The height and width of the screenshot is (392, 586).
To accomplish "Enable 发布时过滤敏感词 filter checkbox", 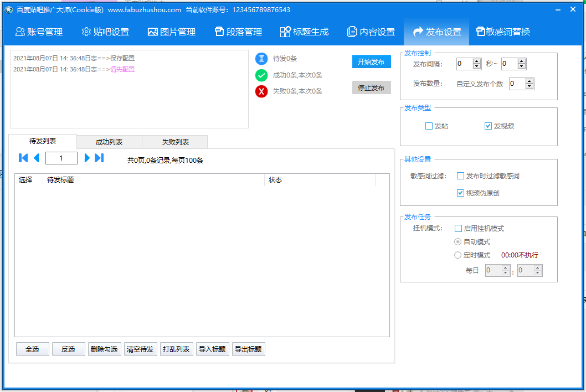I will point(460,176).
